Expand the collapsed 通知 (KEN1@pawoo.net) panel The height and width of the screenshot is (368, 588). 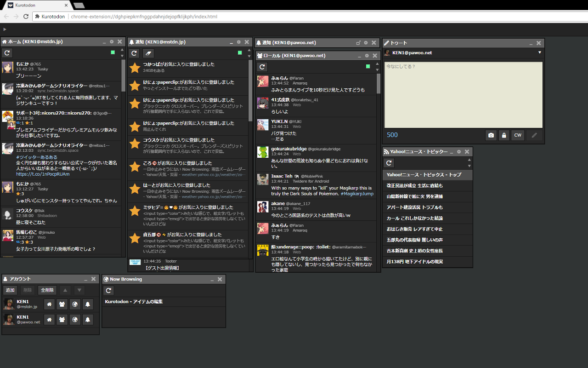coord(358,43)
